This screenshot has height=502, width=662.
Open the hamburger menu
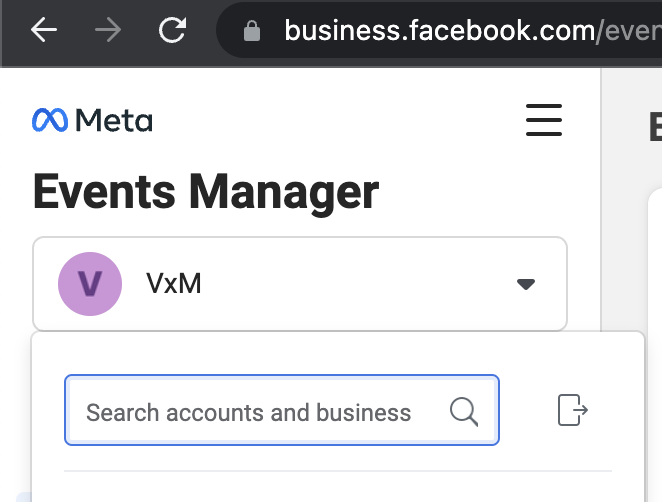tap(544, 120)
